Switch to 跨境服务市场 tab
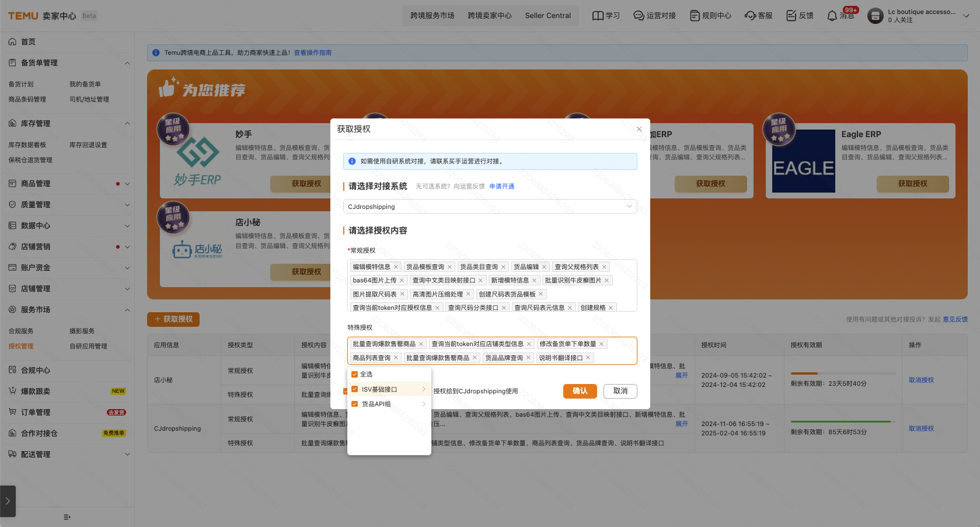 coord(433,16)
